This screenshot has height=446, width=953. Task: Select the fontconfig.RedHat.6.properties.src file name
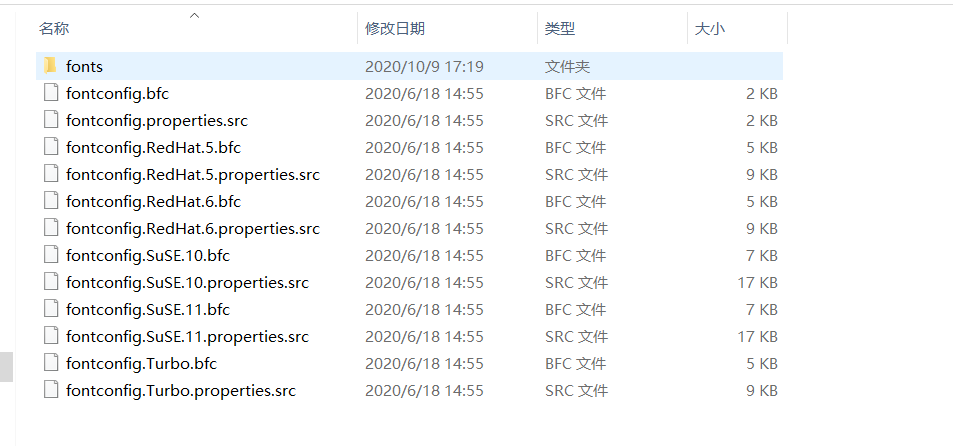[x=193, y=228]
